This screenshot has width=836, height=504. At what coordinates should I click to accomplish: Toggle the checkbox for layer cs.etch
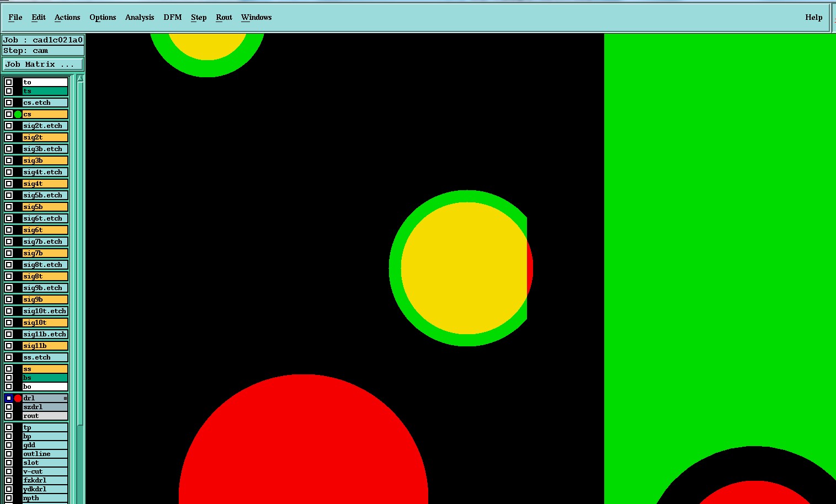click(9, 103)
